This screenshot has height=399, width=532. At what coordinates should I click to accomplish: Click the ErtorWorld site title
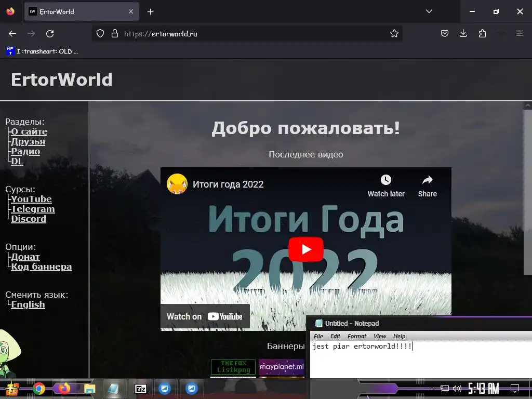pos(61,79)
